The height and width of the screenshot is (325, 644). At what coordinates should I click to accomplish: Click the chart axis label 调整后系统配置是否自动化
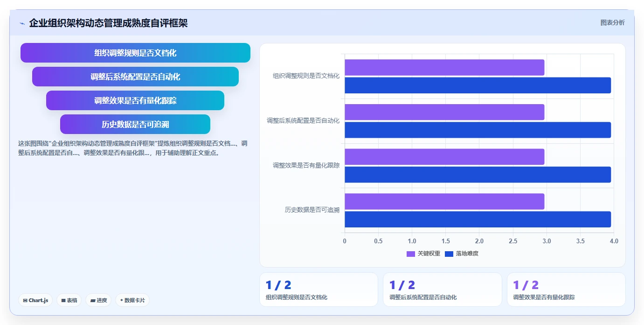(x=303, y=120)
